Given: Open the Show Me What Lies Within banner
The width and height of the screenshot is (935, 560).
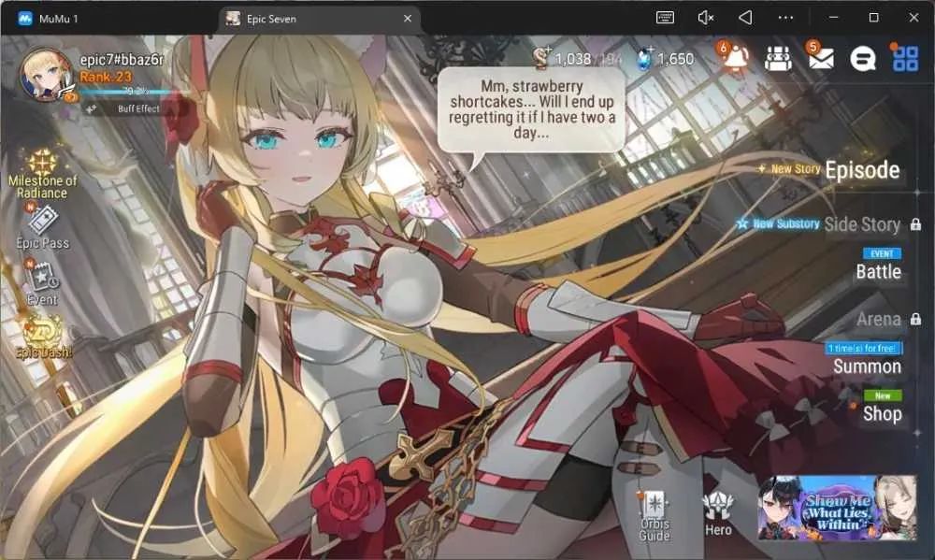Looking at the screenshot, I should pos(837,508).
